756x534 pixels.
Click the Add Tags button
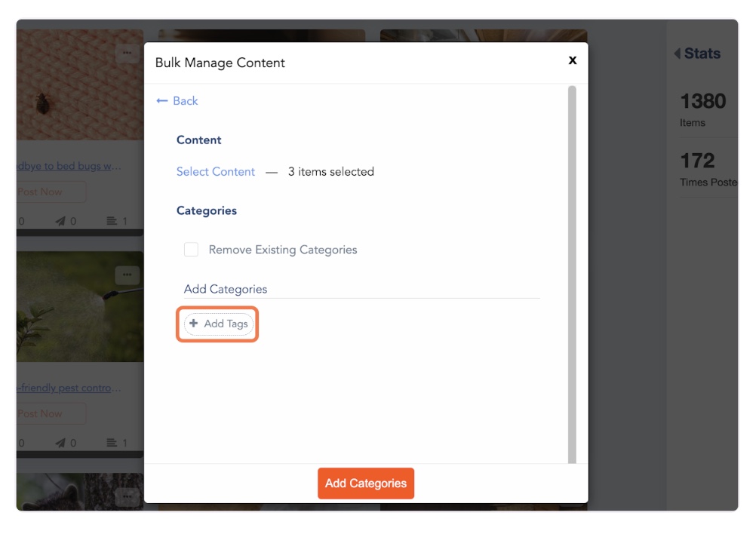pos(218,324)
